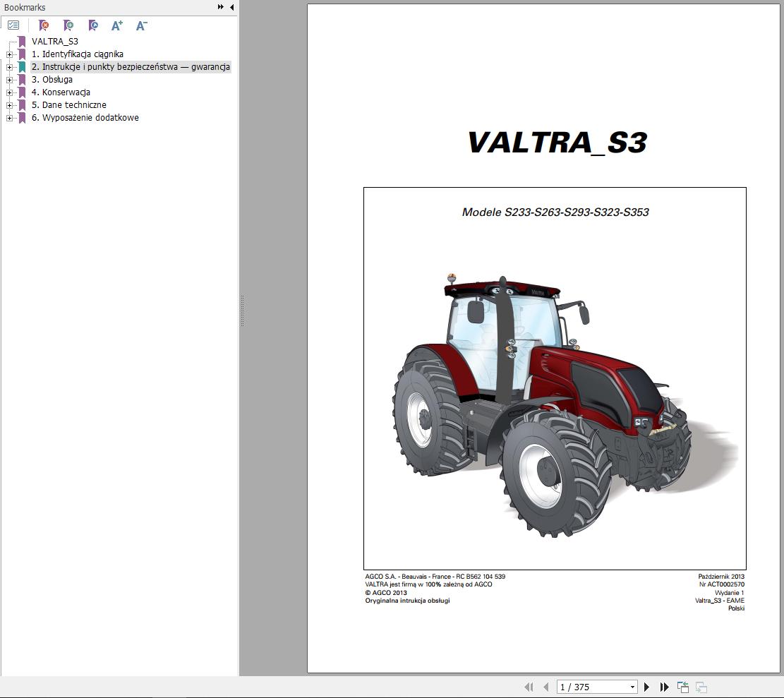
Task: Go to the previous page
Action: click(x=546, y=687)
